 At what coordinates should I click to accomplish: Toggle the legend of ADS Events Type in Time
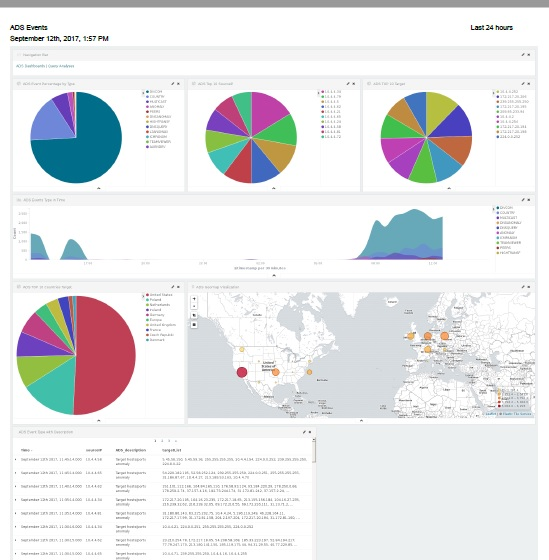point(494,209)
